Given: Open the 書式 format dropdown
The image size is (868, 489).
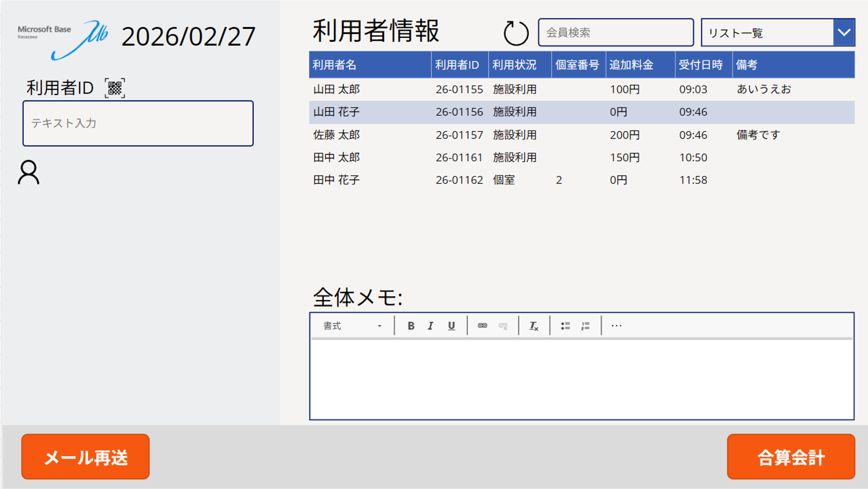Looking at the screenshot, I should click(352, 326).
